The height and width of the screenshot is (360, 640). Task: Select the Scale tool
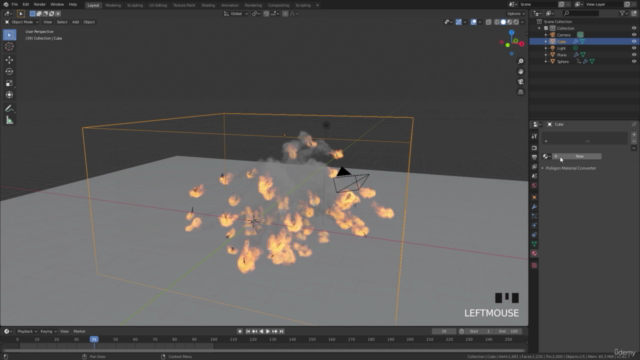[x=9, y=83]
